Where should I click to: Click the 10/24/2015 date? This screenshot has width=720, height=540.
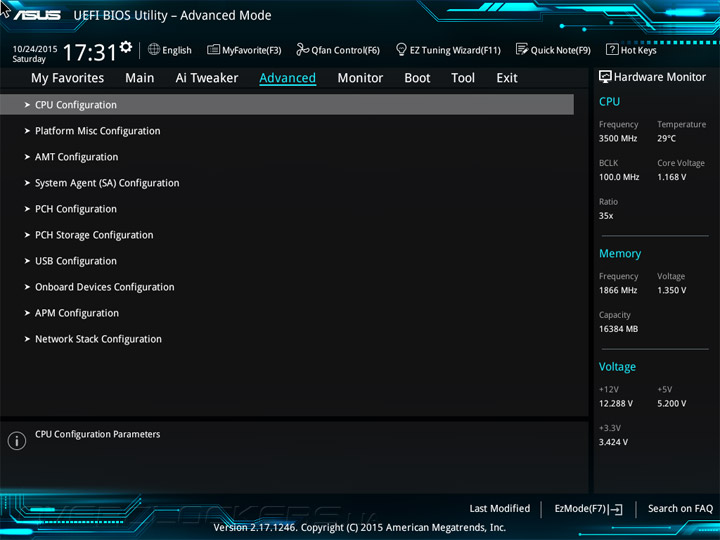pyautogui.click(x=35, y=49)
